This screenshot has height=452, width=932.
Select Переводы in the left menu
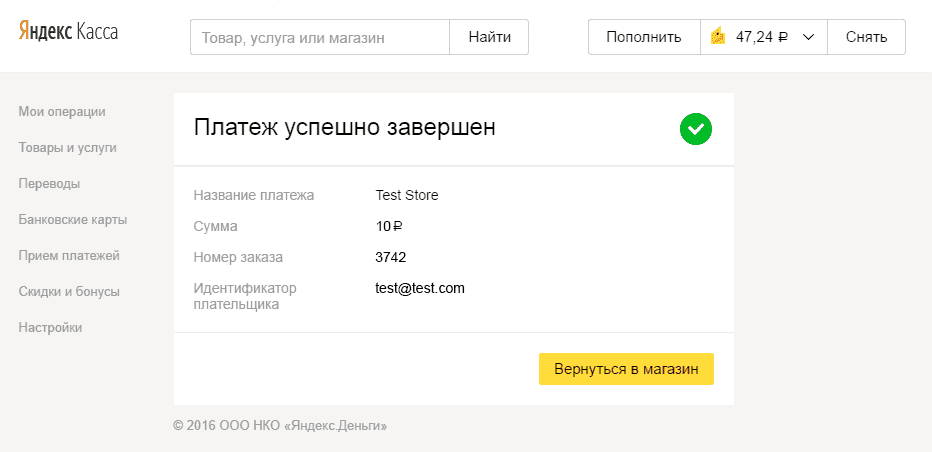click(x=49, y=183)
